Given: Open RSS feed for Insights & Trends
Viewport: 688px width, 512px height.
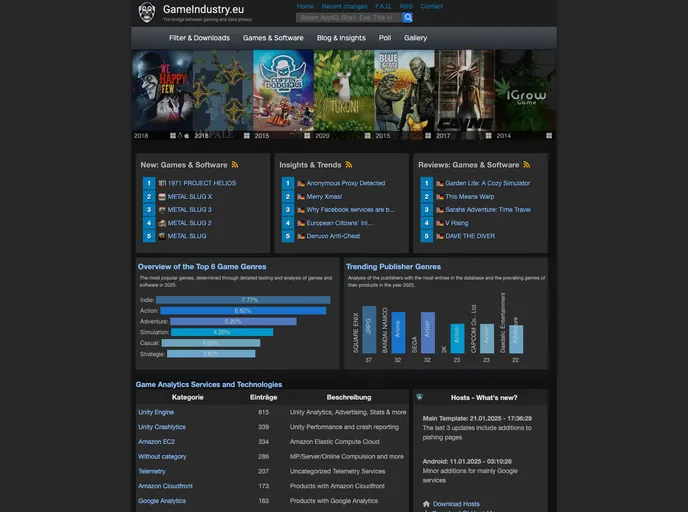Looking at the screenshot, I should [349, 165].
